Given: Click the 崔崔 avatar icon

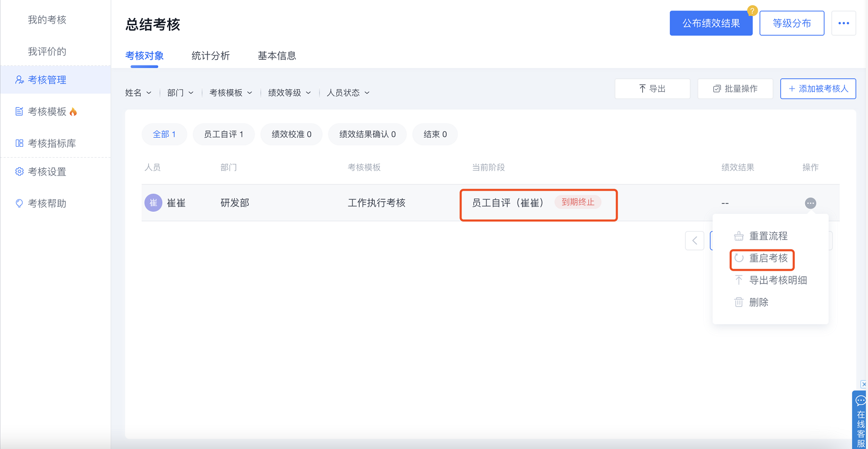Looking at the screenshot, I should pyautogui.click(x=153, y=203).
